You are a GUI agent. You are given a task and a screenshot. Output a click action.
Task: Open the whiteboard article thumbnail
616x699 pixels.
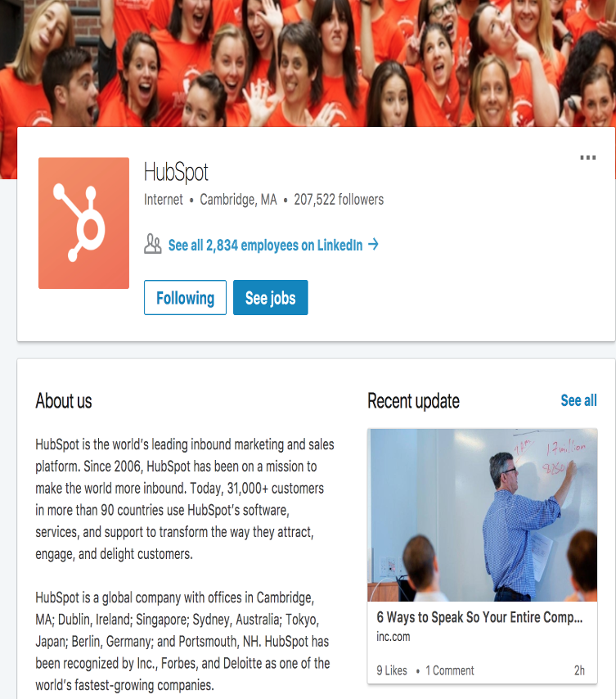point(482,515)
